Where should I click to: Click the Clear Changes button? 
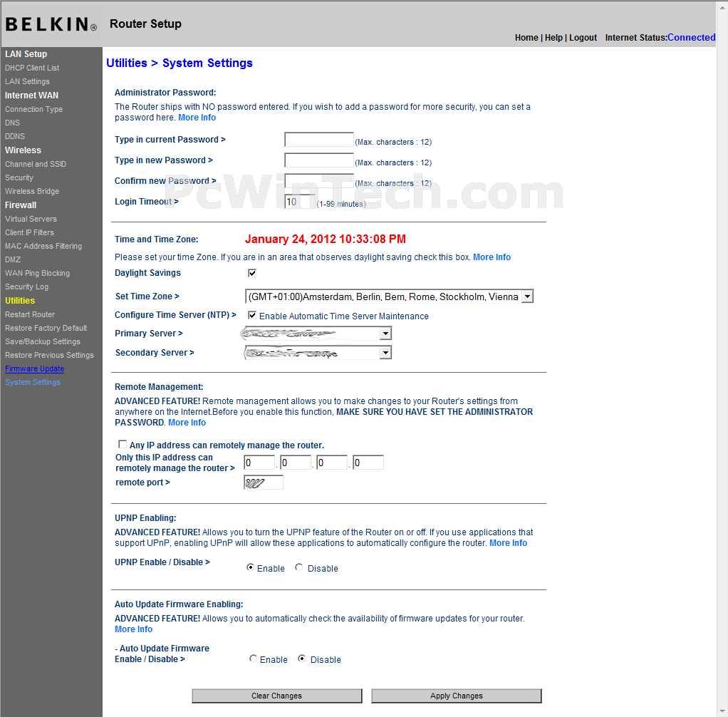pos(276,696)
